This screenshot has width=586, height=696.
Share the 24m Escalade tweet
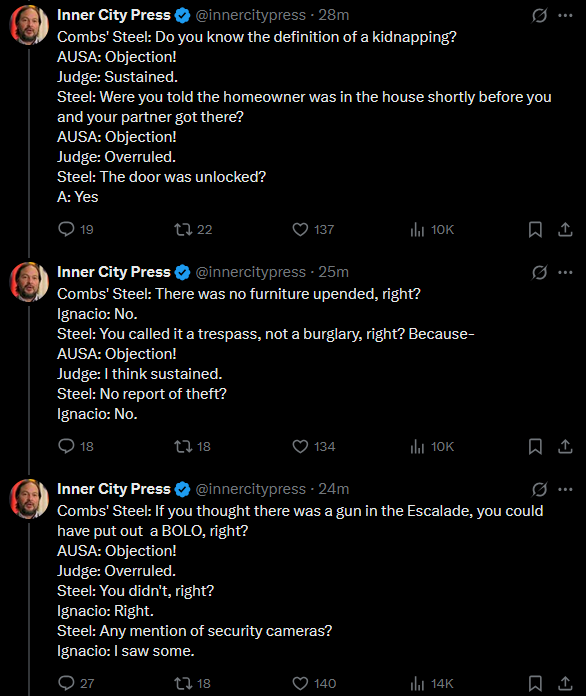(x=565, y=683)
